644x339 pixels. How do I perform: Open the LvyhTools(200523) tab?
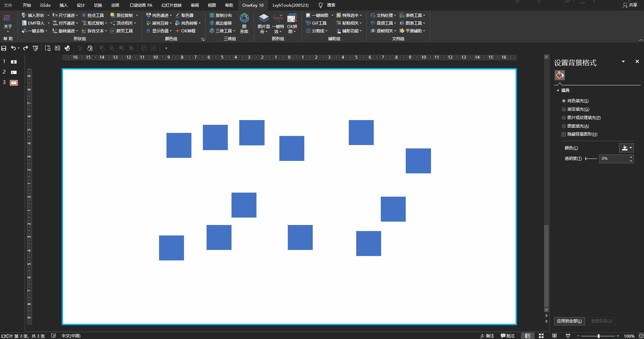290,5
